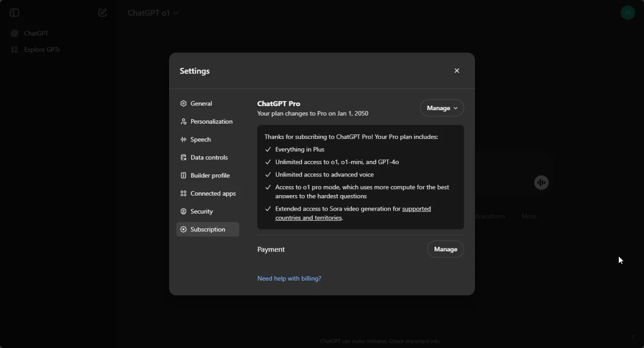Choose the Brainstorm suggestion chip

tap(490, 216)
